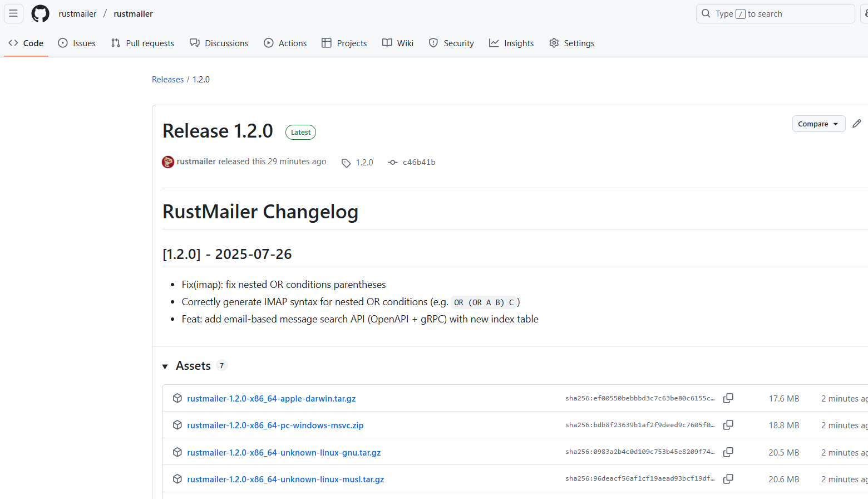The height and width of the screenshot is (499, 868).
Task: Open the Wiki tab
Action: pos(398,43)
